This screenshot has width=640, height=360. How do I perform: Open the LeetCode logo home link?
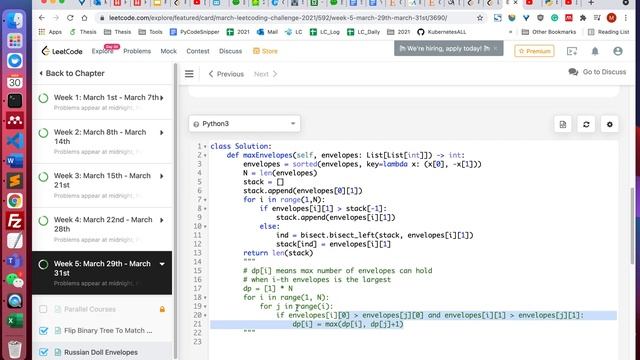(x=62, y=51)
